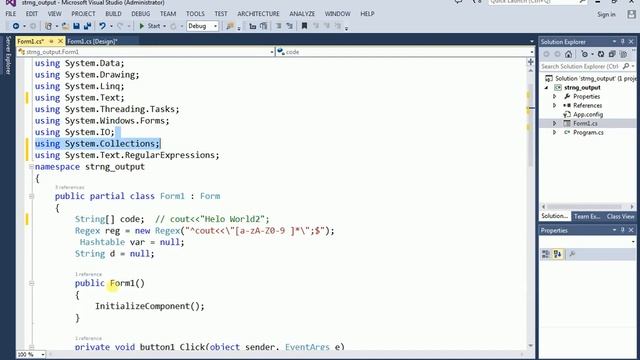The image size is (640, 360).
Task: Click the Navigate Backward toolbar icon
Action: pos(16,26)
